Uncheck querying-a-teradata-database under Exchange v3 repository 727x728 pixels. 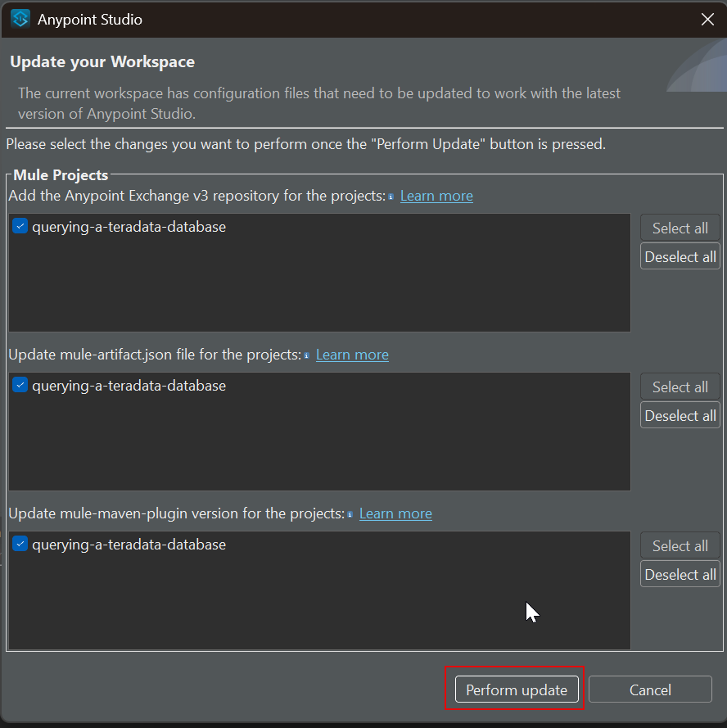click(20, 226)
